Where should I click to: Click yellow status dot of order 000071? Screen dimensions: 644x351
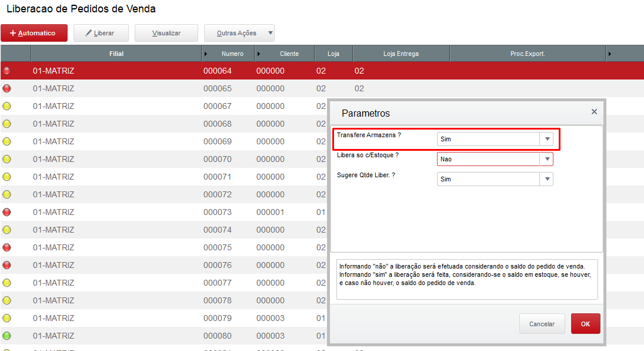7,177
